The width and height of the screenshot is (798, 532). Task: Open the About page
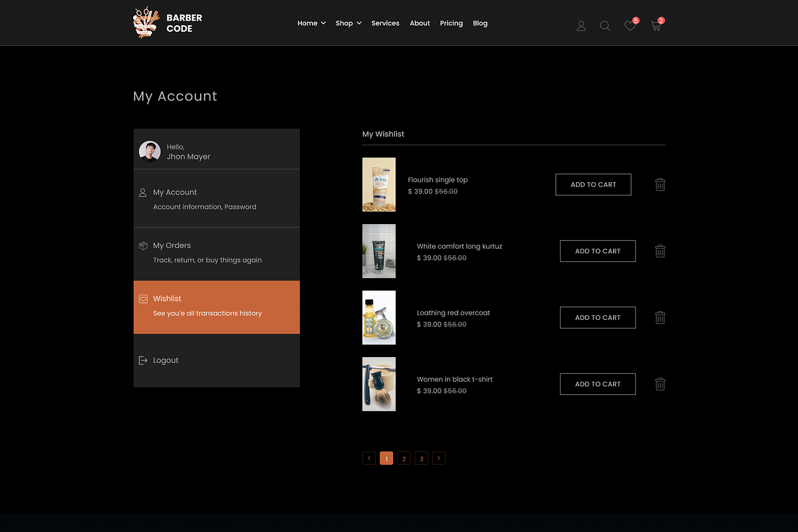pos(420,23)
